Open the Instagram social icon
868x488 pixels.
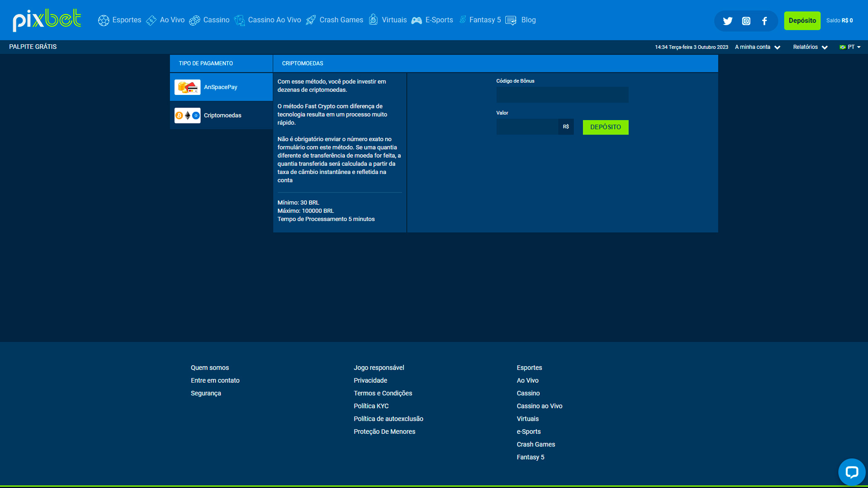[746, 21]
